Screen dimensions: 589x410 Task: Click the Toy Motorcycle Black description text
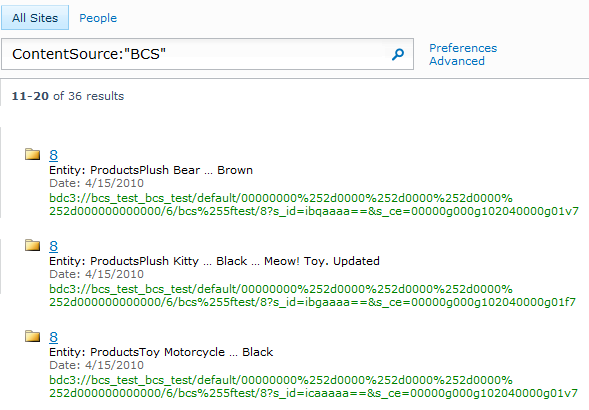coord(161,352)
